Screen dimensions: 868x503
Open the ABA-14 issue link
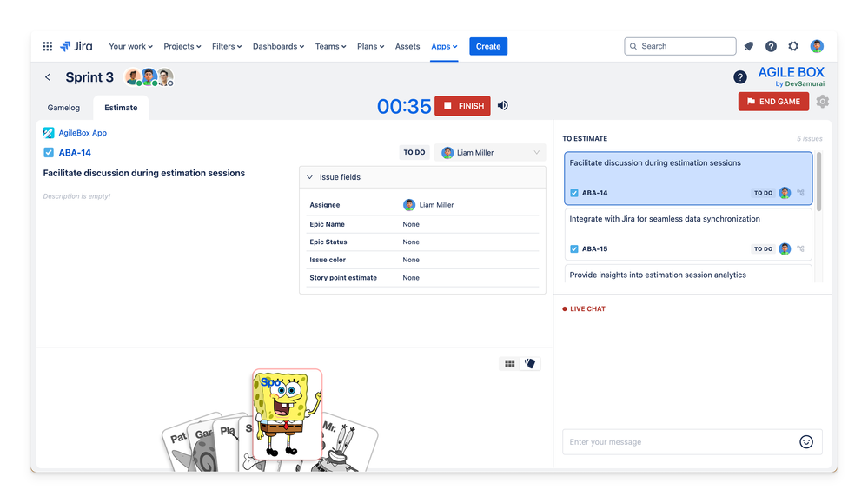[x=75, y=153]
